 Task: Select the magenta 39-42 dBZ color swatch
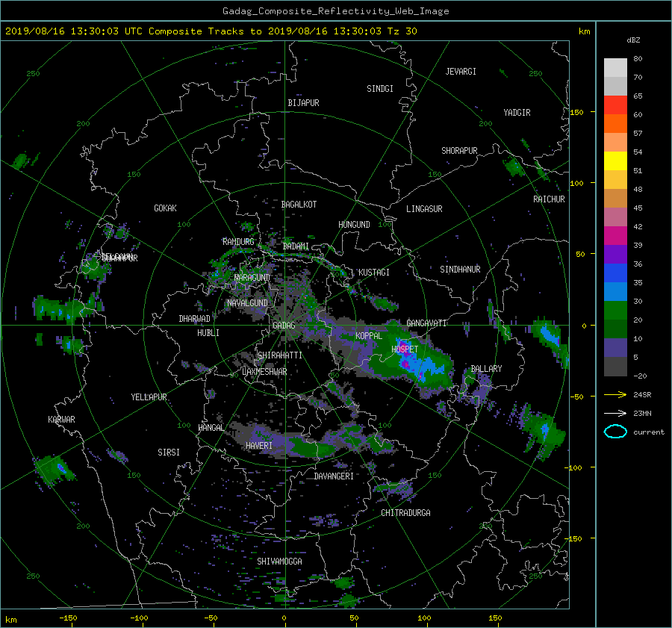[x=615, y=235]
